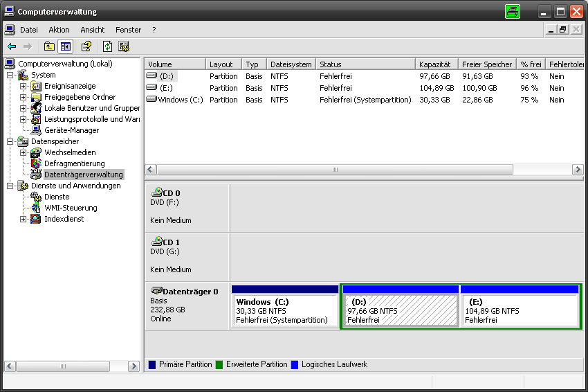Viewport: 588px width, 392px height.
Task: Sort by the Dateisystem column header
Action: tap(291, 64)
